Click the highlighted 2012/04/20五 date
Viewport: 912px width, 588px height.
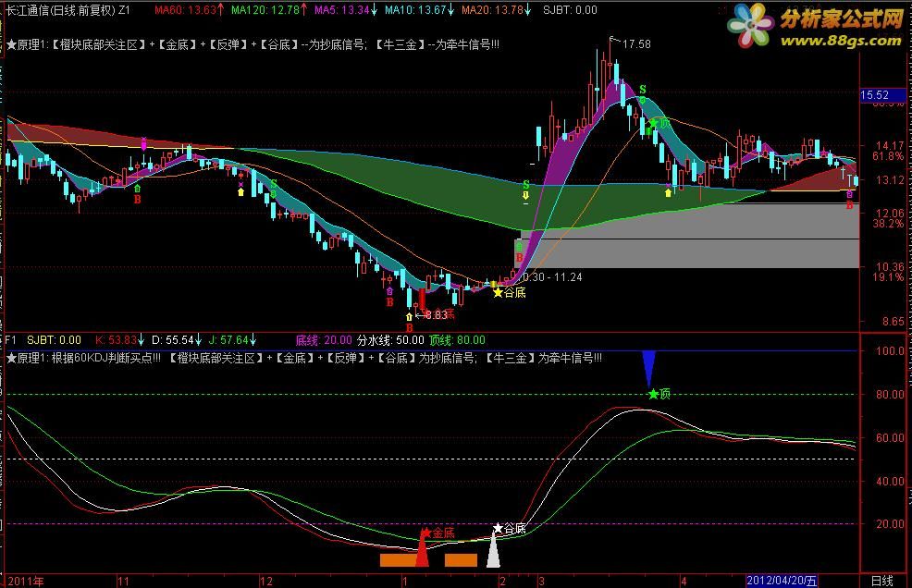pos(782,581)
